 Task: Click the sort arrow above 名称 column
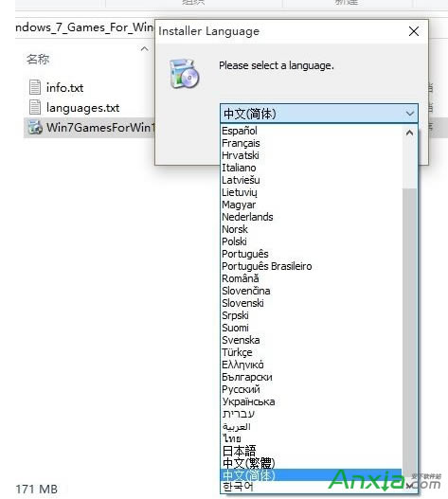[x=145, y=48]
